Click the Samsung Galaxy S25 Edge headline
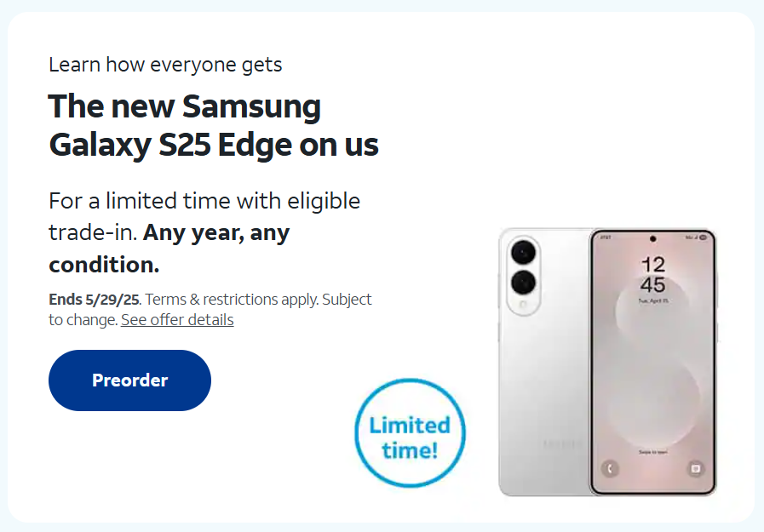The height and width of the screenshot is (532, 764). pyautogui.click(x=214, y=125)
